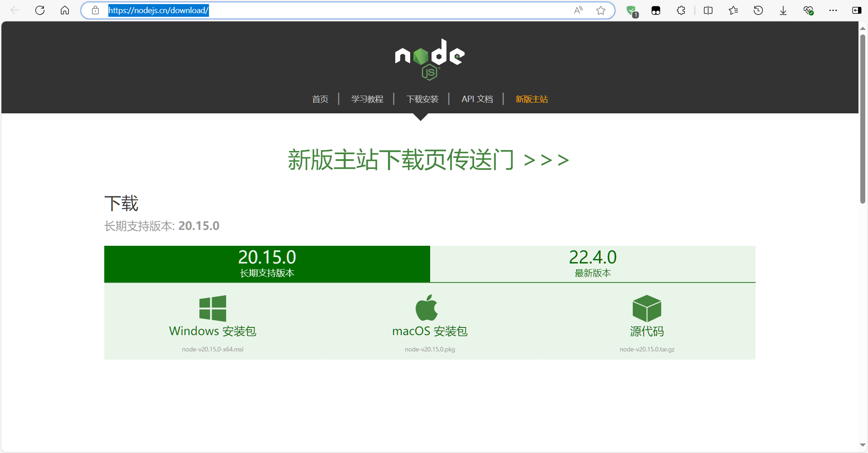Open Read aloud icon in address bar
This screenshot has height=453, width=868.
click(578, 10)
